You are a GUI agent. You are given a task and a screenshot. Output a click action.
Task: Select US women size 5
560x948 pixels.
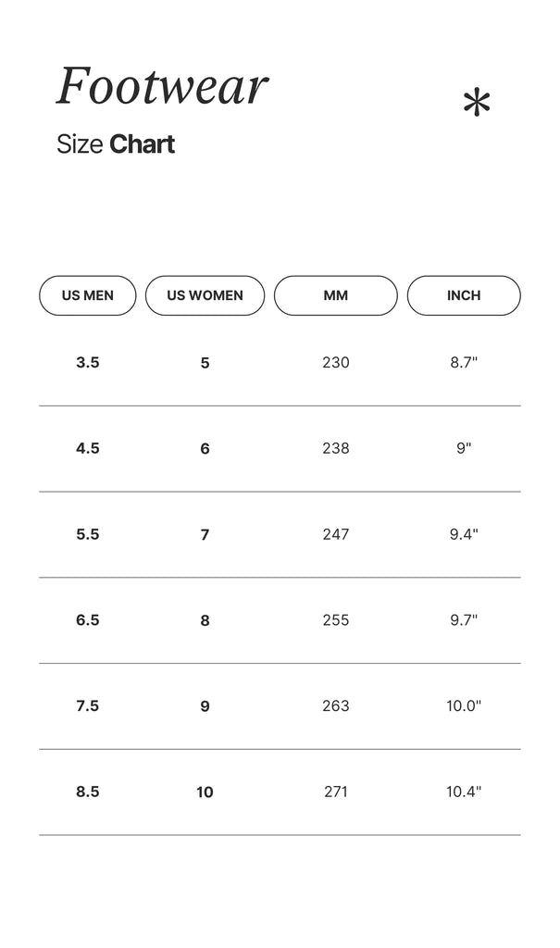(205, 363)
